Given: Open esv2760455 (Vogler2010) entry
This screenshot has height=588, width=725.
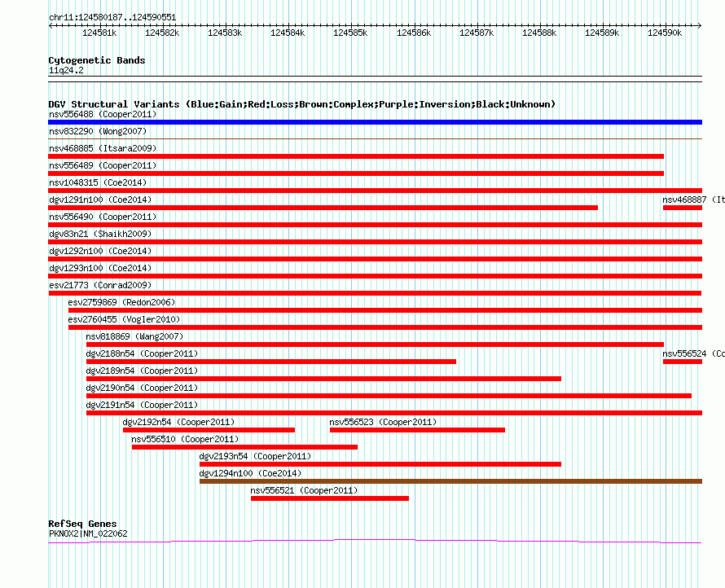Looking at the screenshot, I should coord(124,319).
